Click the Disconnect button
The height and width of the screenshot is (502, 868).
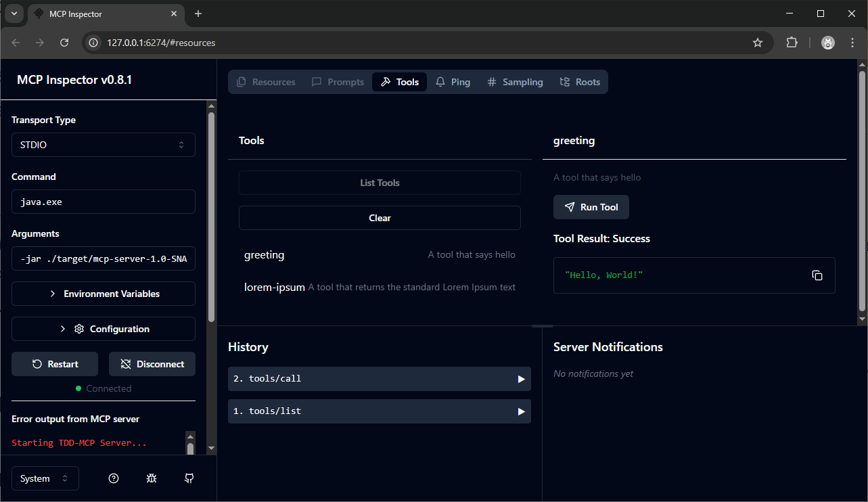(152, 364)
